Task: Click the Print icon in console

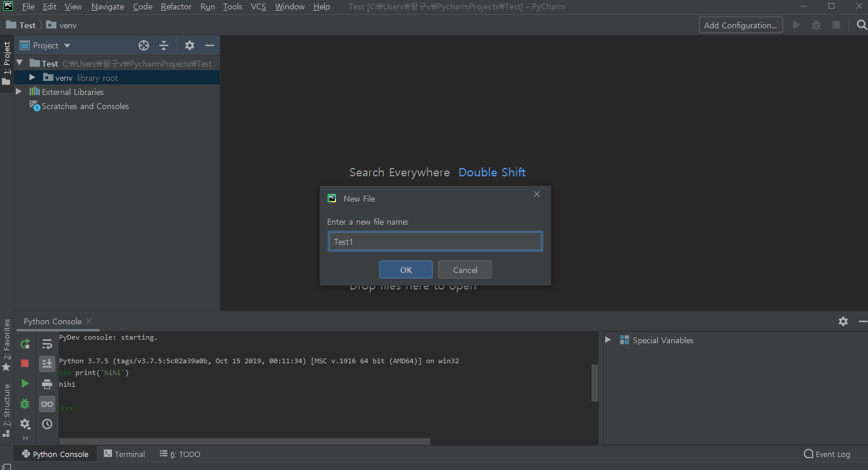Action: coord(47,384)
